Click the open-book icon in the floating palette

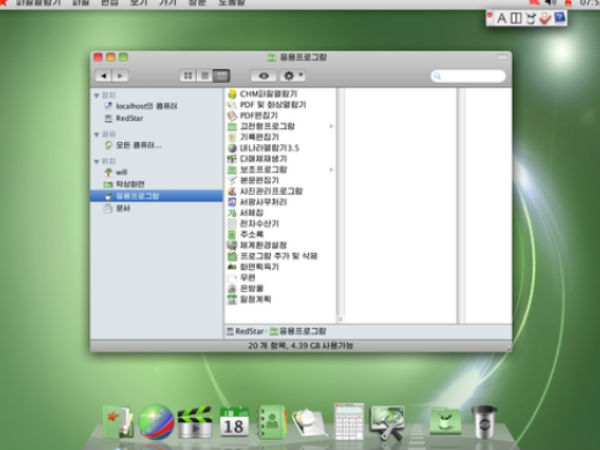[516, 18]
